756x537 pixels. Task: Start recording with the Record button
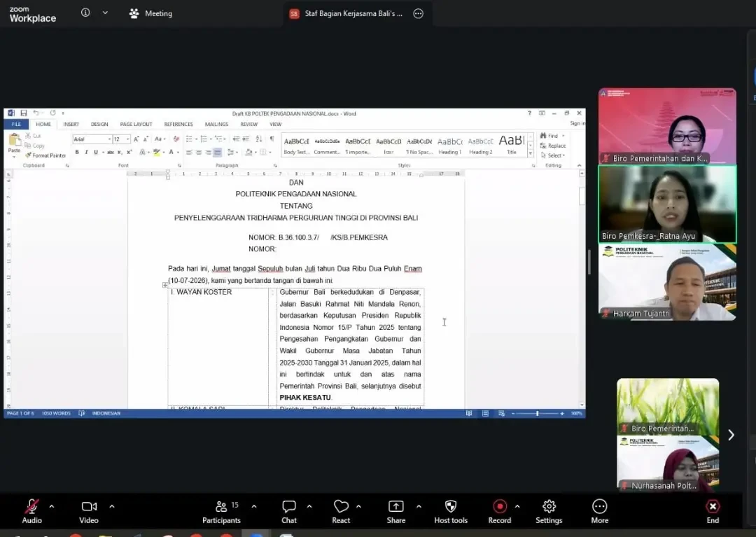point(500,512)
